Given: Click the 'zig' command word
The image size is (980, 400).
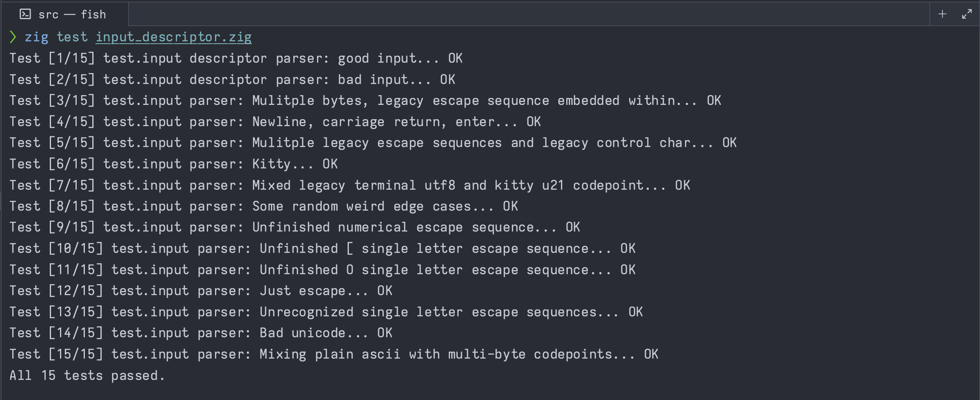Looking at the screenshot, I should (x=37, y=37).
